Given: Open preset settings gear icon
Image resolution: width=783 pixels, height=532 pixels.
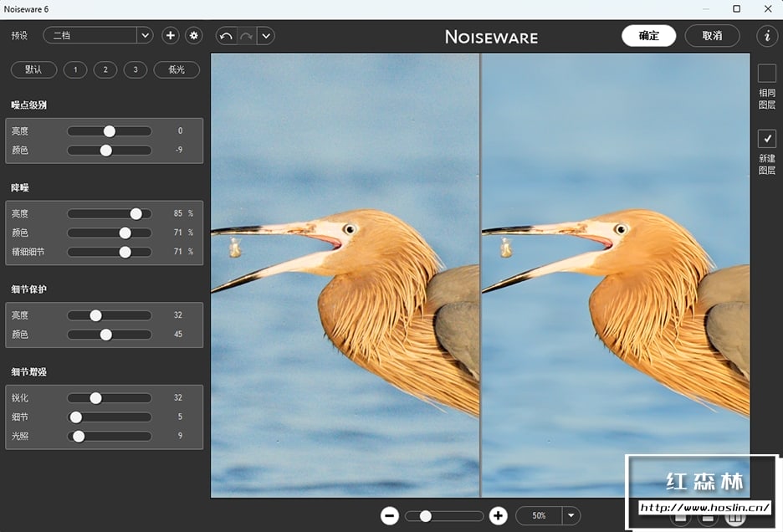Looking at the screenshot, I should (x=194, y=35).
